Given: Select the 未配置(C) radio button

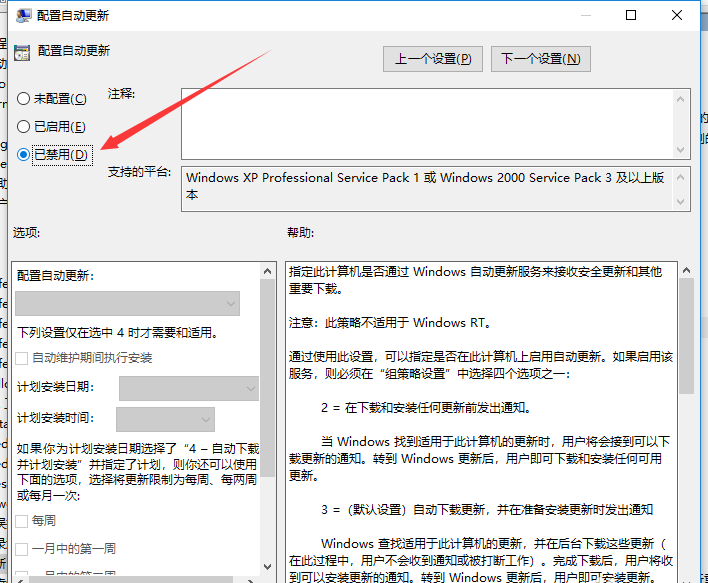Looking at the screenshot, I should pos(23,98).
